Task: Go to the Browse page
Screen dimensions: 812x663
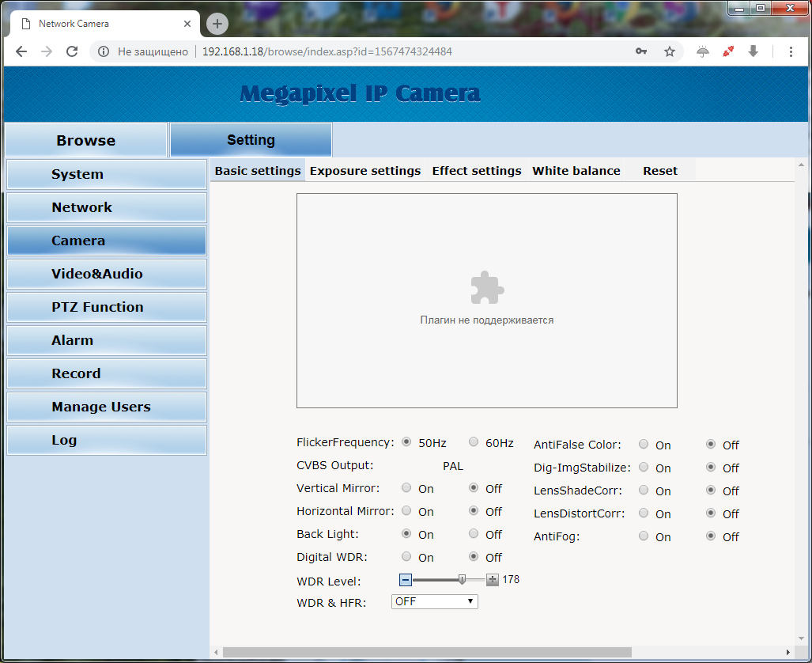Action: [x=85, y=141]
